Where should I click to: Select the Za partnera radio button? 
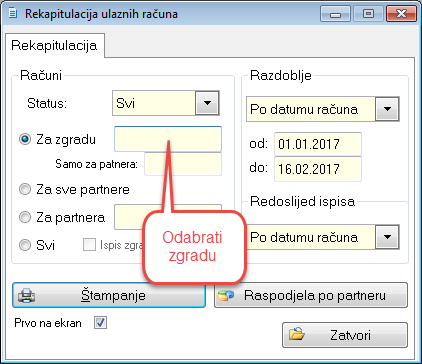tap(25, 217)
